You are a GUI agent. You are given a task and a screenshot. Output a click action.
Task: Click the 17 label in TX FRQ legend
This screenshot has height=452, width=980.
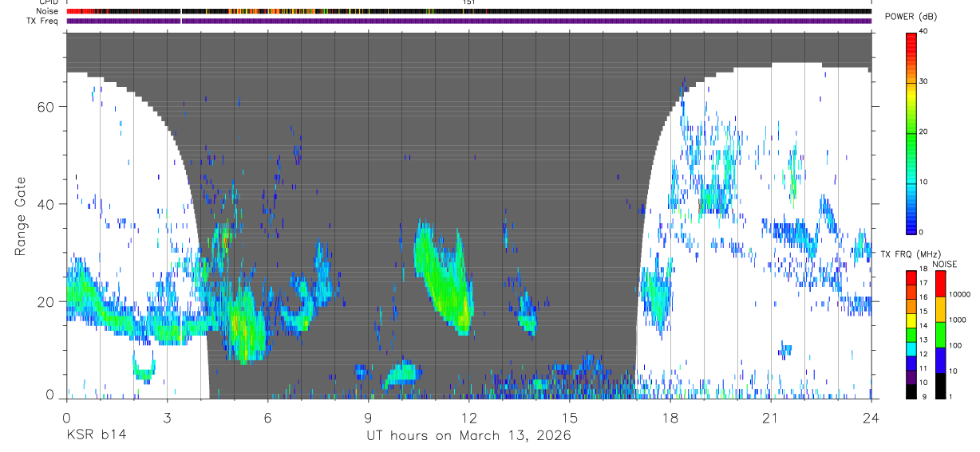pyautogui.click(x=923, y=283)
